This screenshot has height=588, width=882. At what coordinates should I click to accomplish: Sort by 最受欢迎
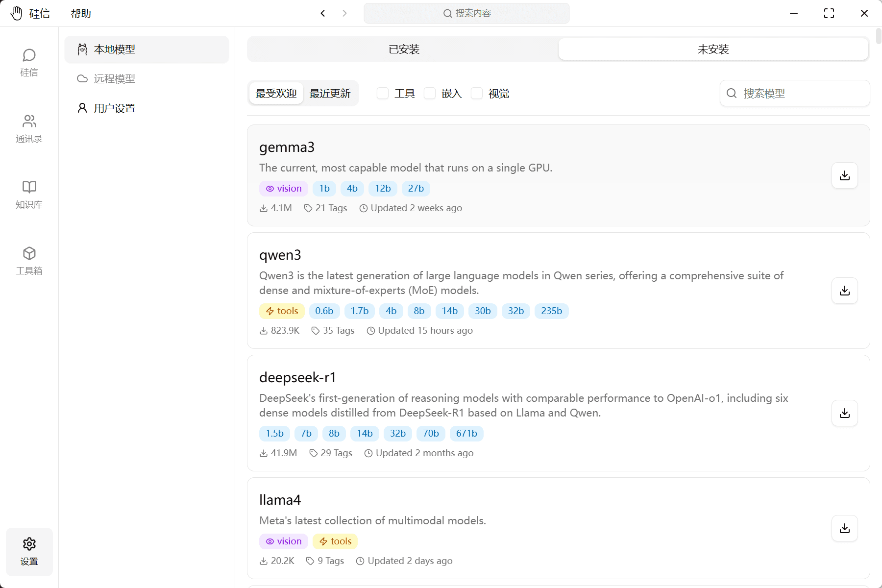pos(276,93)
